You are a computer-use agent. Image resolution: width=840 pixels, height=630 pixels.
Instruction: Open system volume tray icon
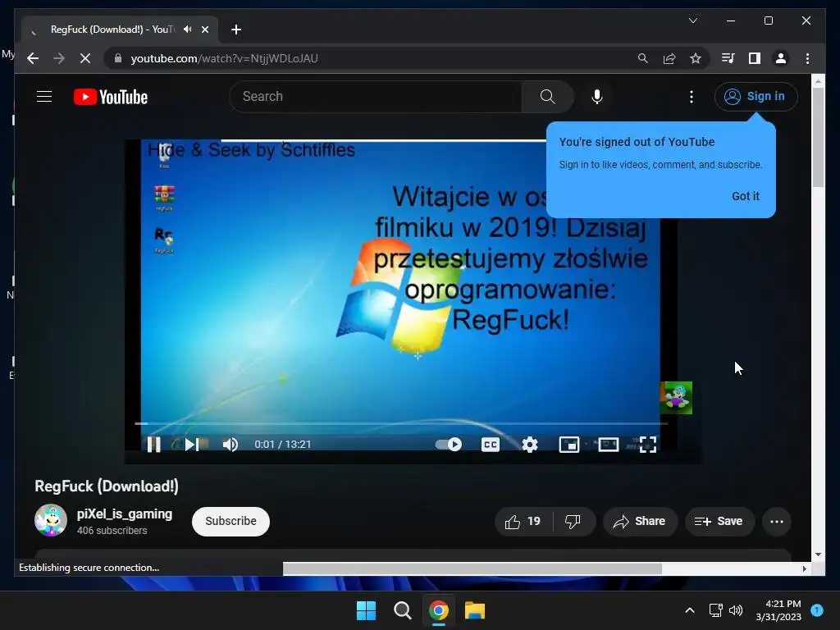coord(736,610)
